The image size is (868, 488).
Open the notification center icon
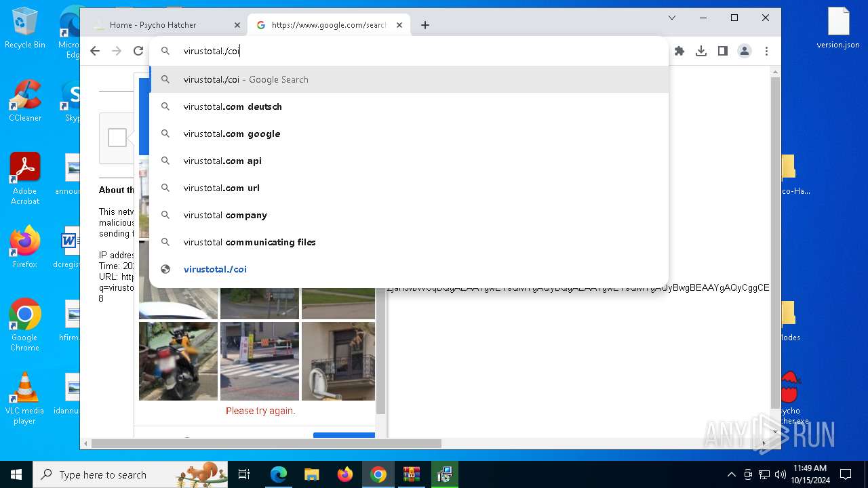[x=846, y=474]
